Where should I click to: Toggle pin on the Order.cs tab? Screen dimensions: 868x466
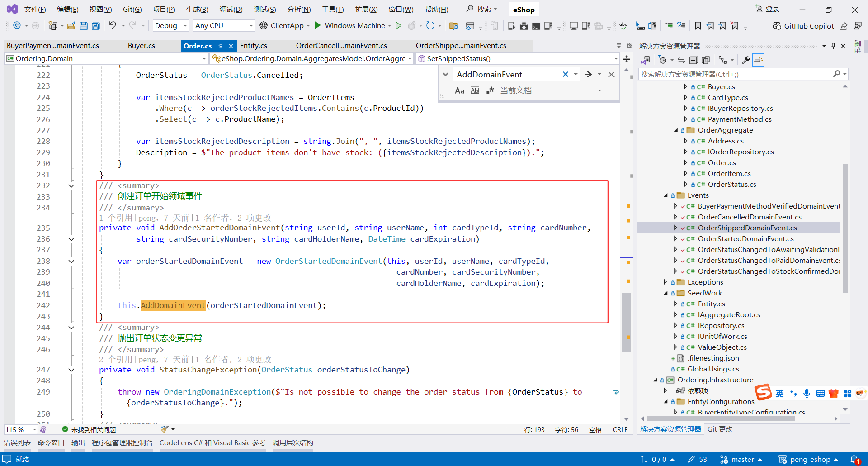(x=220, y=46)
